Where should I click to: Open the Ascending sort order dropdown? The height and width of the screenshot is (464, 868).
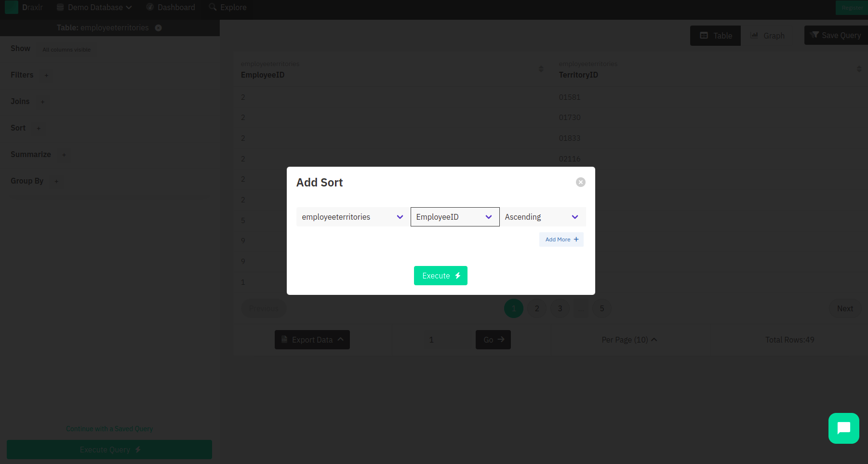click(x=543, y=217)
